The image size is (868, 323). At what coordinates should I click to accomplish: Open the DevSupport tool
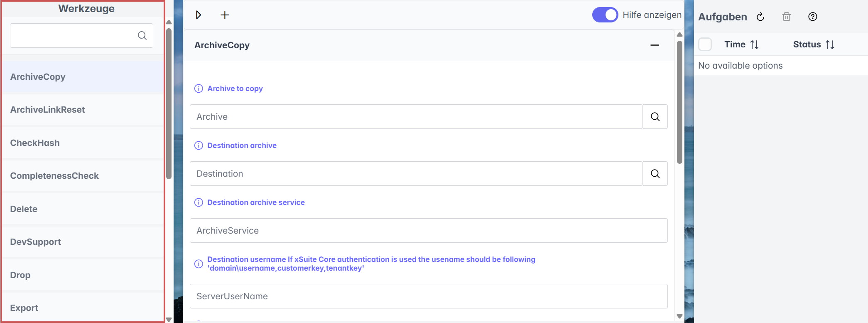[36, 242]
